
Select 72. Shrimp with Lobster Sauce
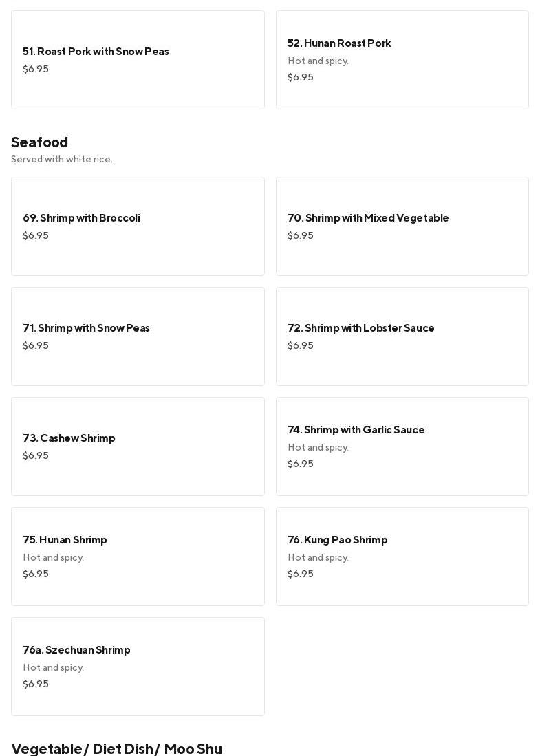[402, 336]
